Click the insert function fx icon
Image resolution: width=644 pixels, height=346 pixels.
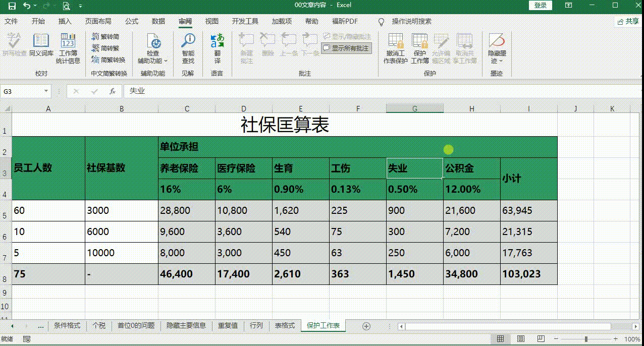113,91
